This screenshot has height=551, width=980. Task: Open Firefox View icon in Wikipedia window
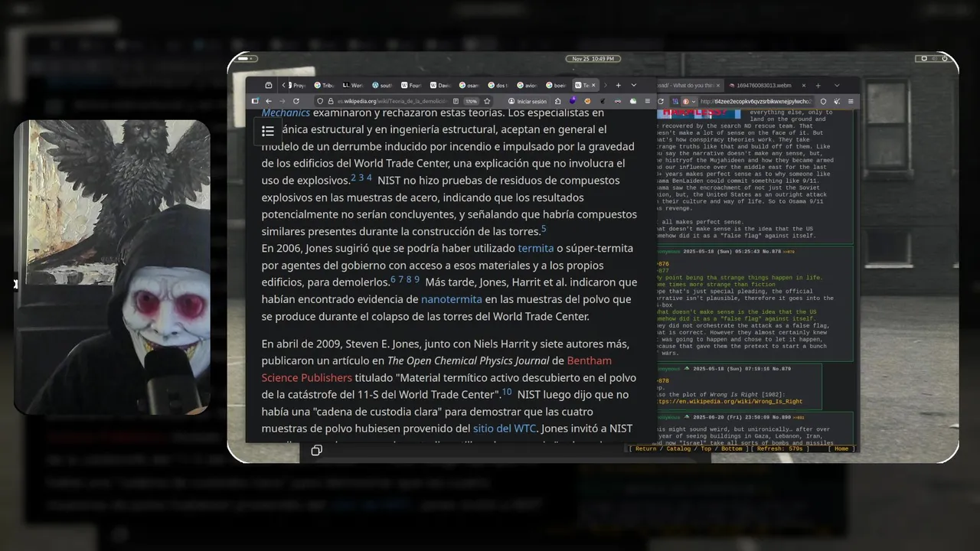tap(268, 85)
